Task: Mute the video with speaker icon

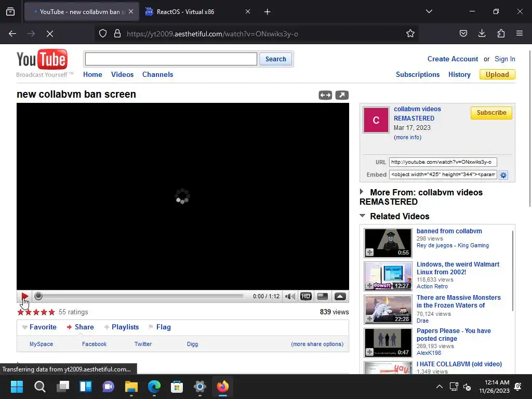Action: [x=290, y=296]
